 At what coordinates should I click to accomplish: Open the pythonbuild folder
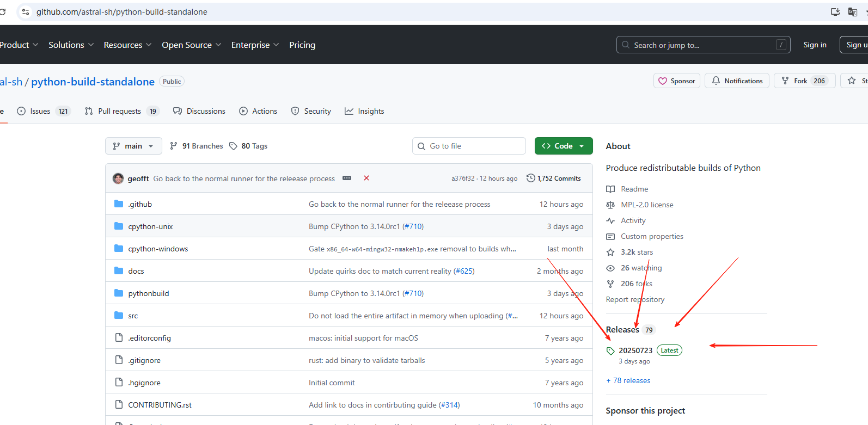(149, 293)
